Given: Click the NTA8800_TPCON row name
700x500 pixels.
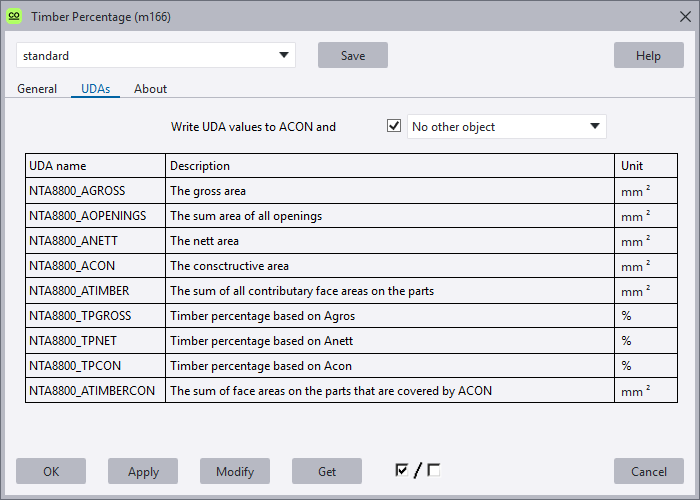Looking at the screenshot, I should [77, 366].
